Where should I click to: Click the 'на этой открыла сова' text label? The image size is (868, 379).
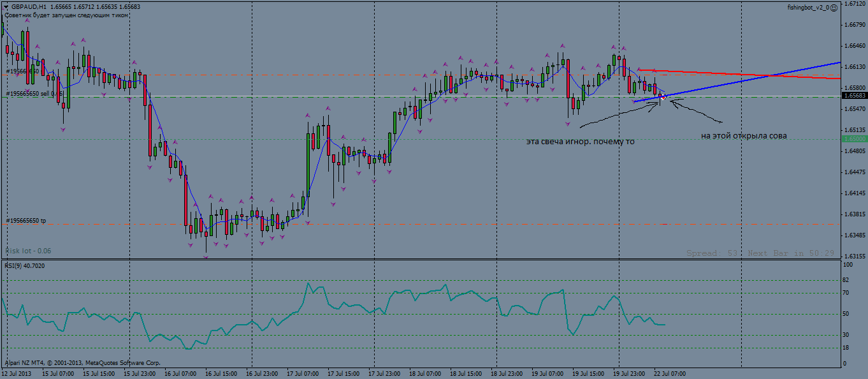[744, 136]
